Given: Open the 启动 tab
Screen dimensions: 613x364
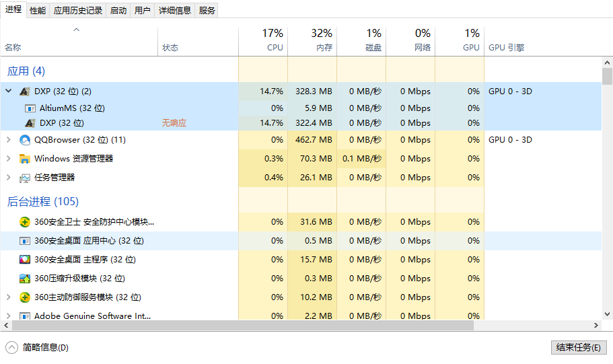Looking at the screenshot, I should tap(118, 11).
